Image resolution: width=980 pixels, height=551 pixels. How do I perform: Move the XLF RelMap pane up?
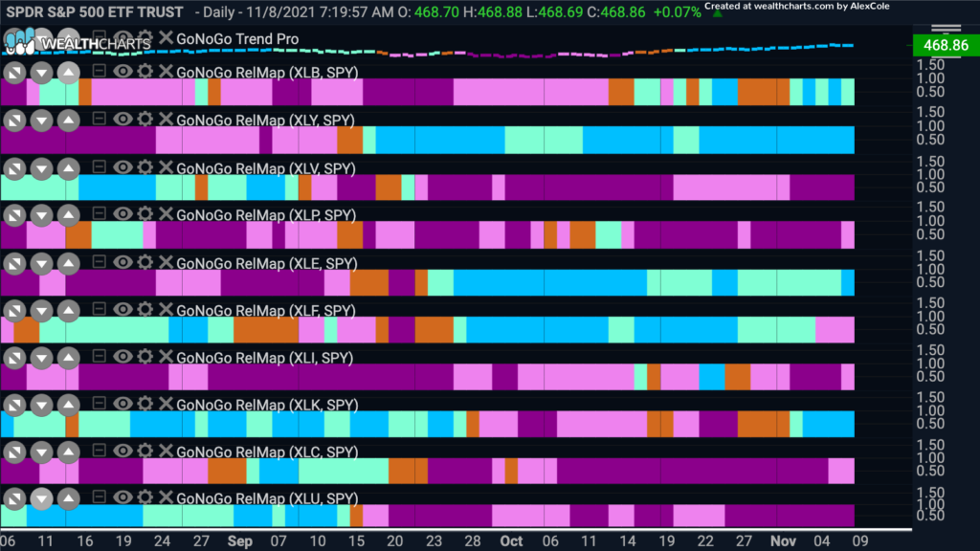coord(68,311)
